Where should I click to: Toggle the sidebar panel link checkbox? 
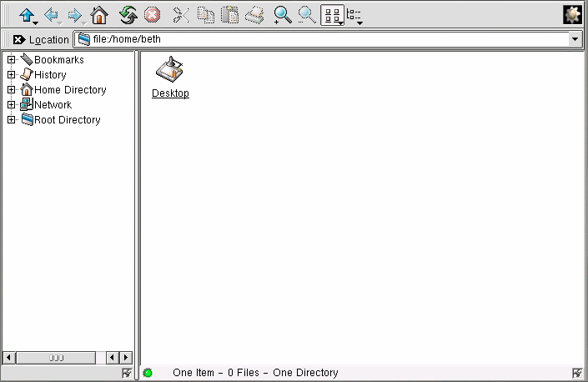coord(127,373)
